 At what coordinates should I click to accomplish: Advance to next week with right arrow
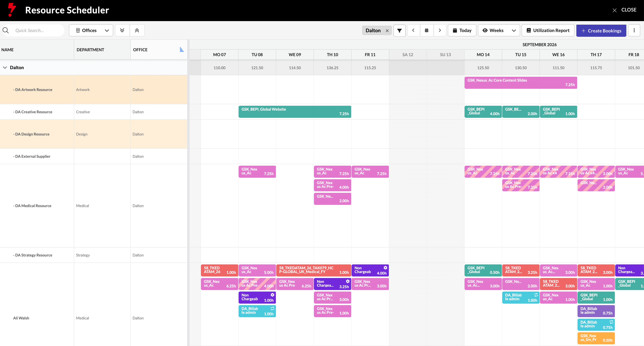tap(440, 31)
